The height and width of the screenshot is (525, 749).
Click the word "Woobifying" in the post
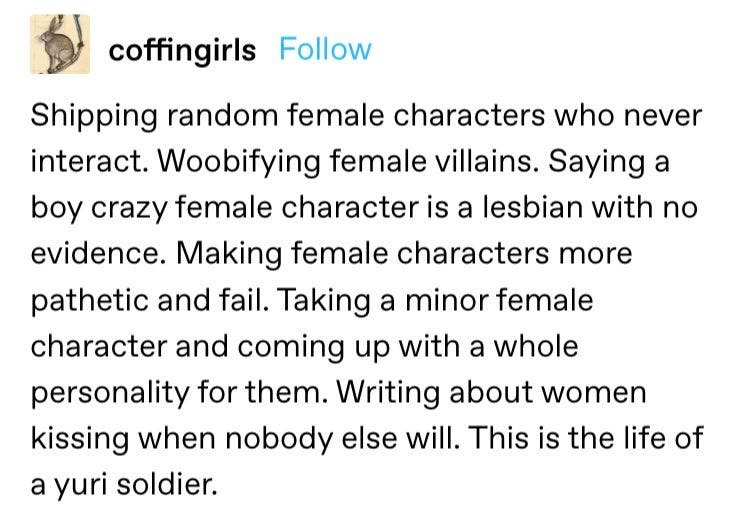[238, 163]
